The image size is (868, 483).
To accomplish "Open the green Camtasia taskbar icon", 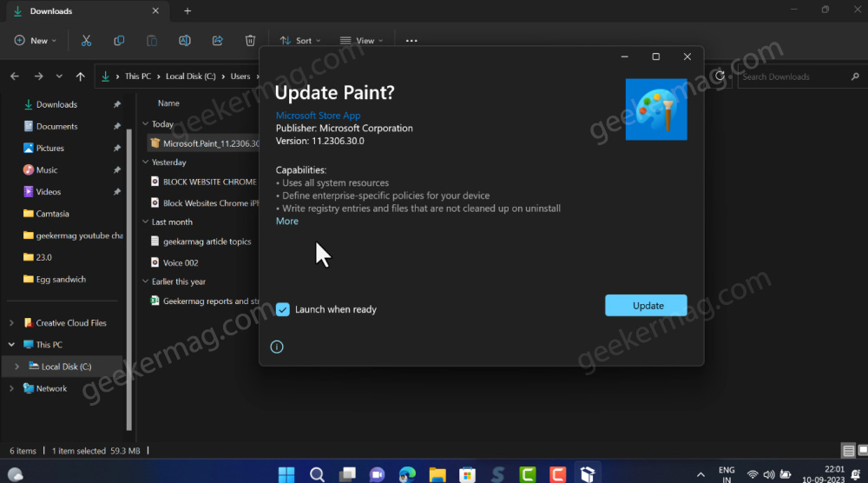I will click(x=528, y=474).
